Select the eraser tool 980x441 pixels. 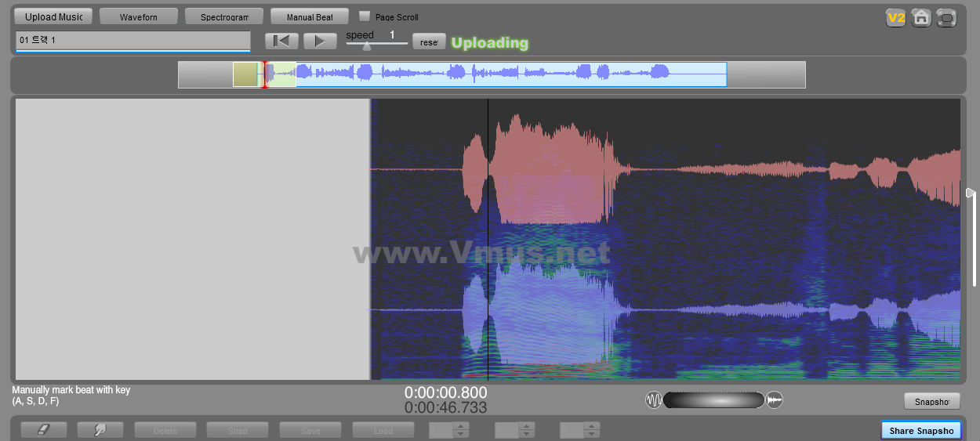pyautogui.click(x=43, y=430)
